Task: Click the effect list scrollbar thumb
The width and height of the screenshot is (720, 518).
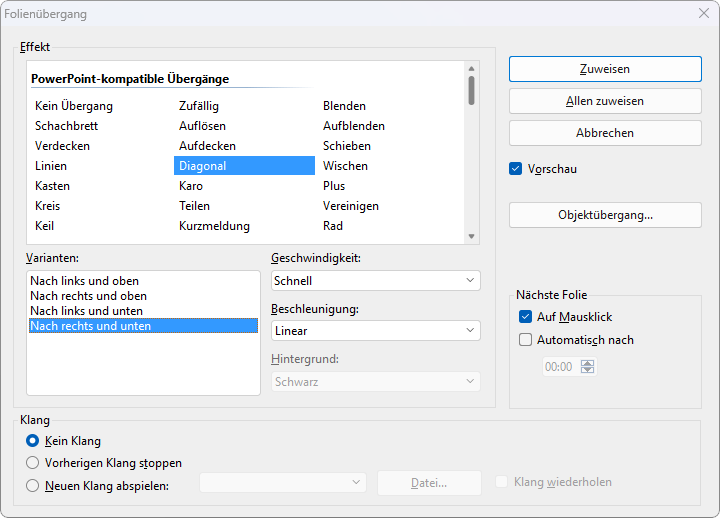Action: [x=472, y=90]
